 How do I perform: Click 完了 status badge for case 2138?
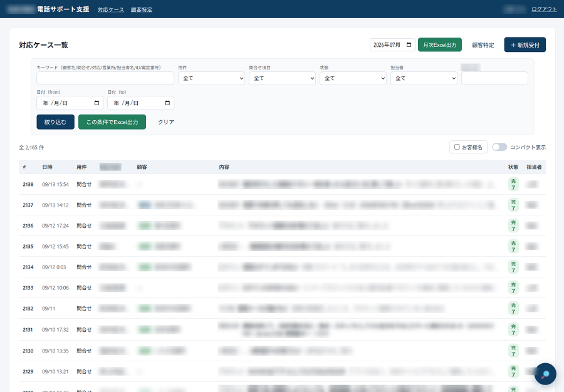coord(513,184)
